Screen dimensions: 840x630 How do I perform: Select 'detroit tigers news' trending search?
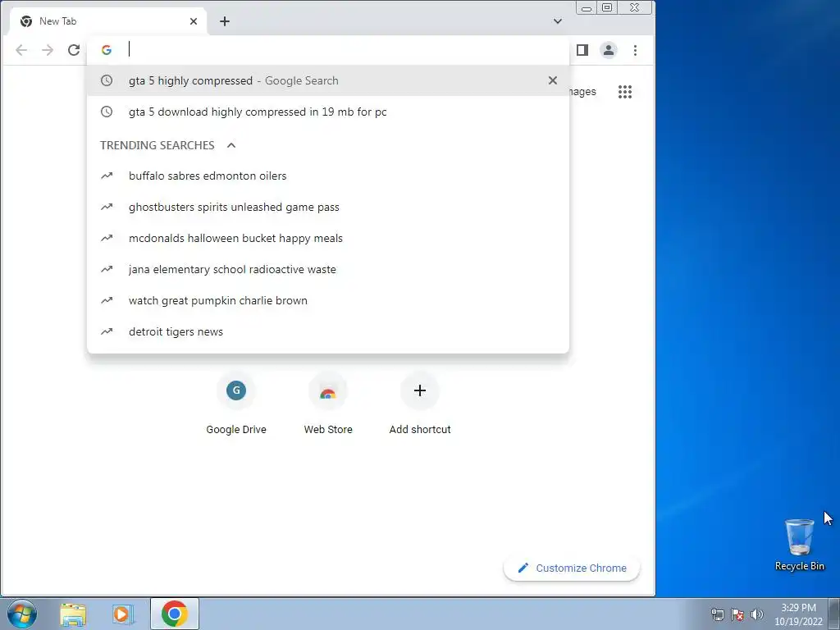328,331
